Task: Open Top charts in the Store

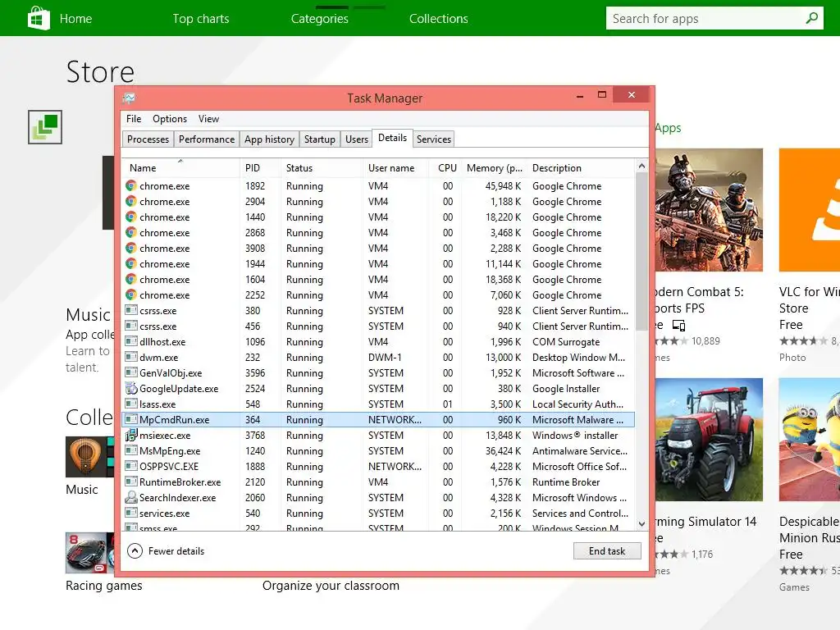Action: pos(201,19)
